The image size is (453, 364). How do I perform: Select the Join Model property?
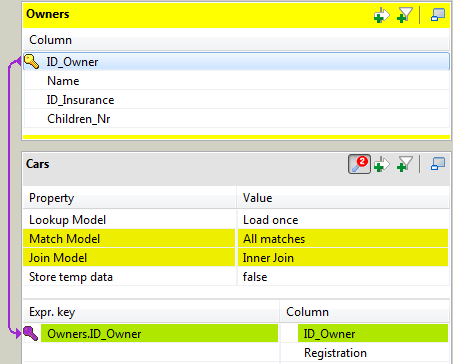129,258
